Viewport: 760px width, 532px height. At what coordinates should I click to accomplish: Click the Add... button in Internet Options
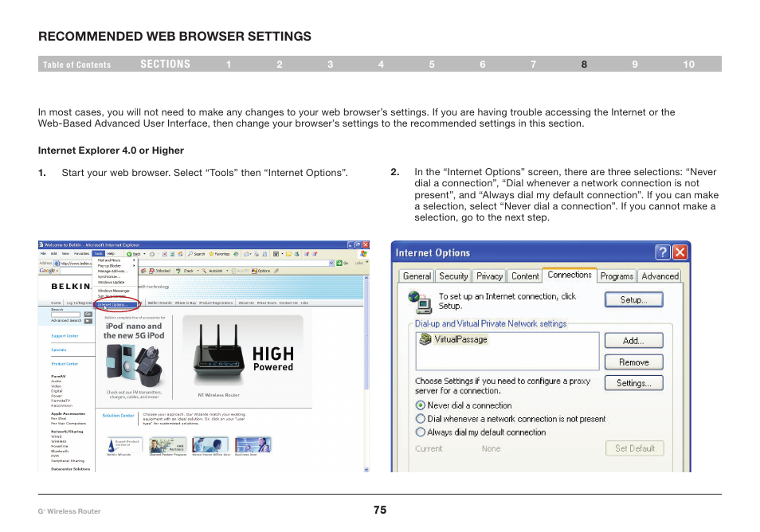pyautogui.click(x=633, y=341)
